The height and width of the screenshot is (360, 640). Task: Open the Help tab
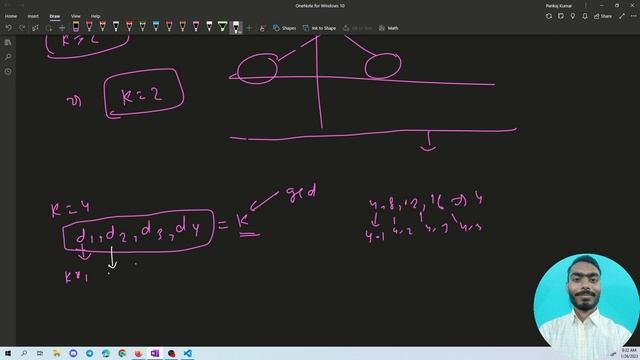(x=96, y=16)
